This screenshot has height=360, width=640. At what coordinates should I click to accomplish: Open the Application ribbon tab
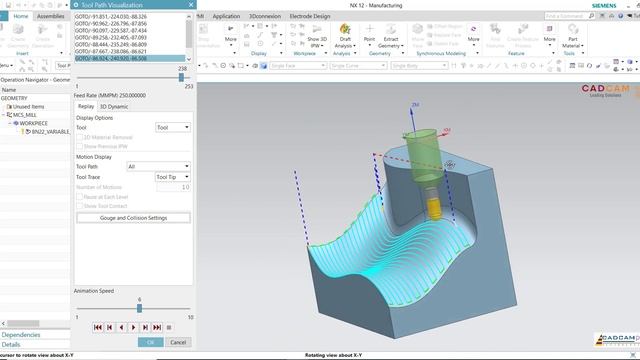(226, 16)
